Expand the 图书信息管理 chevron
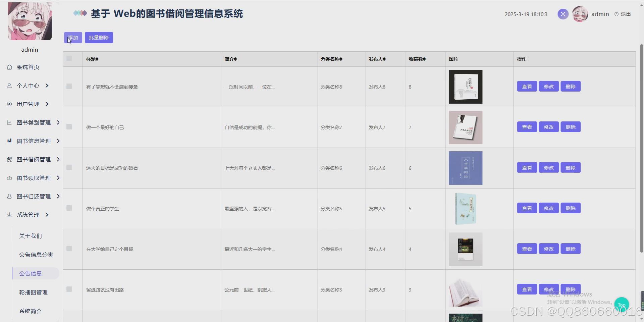This screenshot has height=322, width=644. 58,141
